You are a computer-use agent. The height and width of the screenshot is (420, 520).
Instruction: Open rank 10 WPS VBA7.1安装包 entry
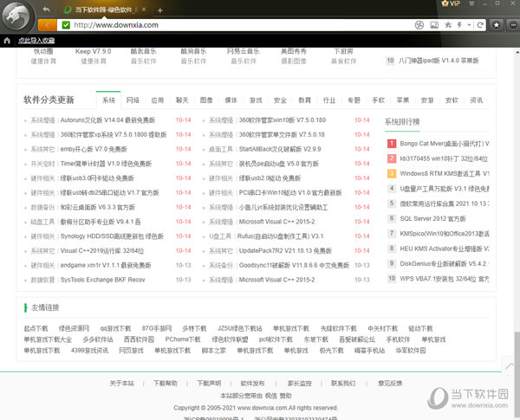[445, 279]
